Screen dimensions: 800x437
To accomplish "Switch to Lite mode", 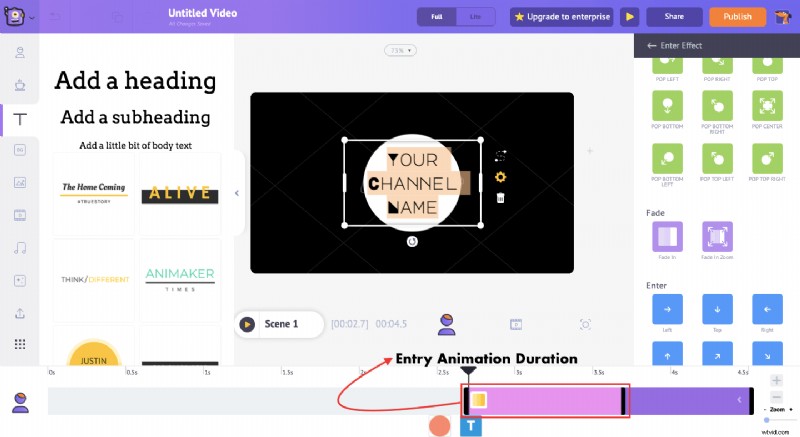I will click(x=475, y=17).
